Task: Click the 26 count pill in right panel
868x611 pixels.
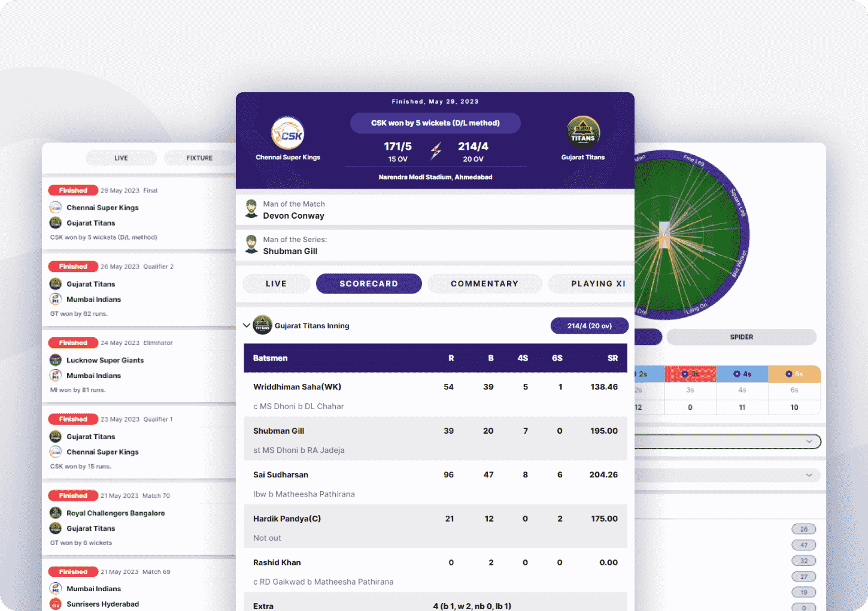Action: pyautogui.click(x=804, y=529)
